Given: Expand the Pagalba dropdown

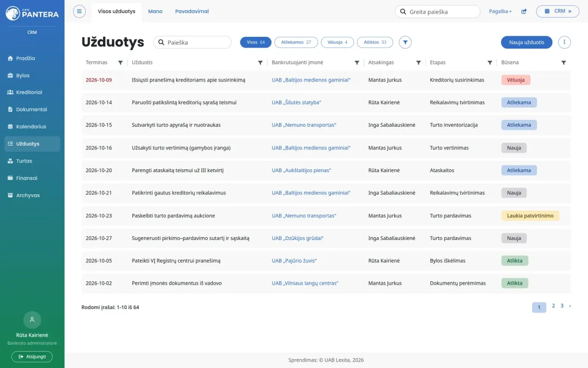Looking at the screenshot, I should pyautogui.click(x=500, y=11).
